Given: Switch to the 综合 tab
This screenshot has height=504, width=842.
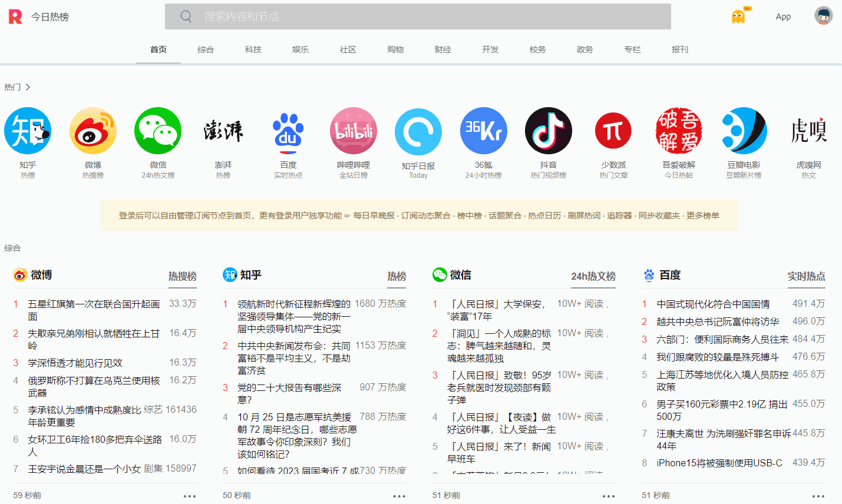Looking at the screenshot, I should tap(206, 49).
